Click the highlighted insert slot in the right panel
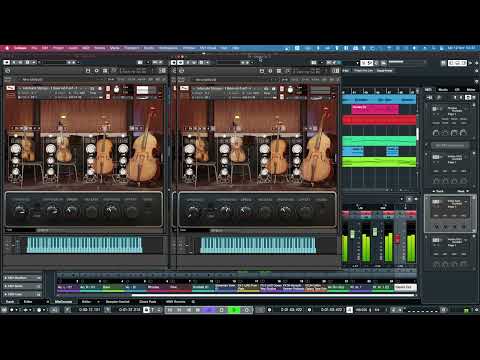The height and width of the screenshot is (360, 480). [x=450, y=213]
